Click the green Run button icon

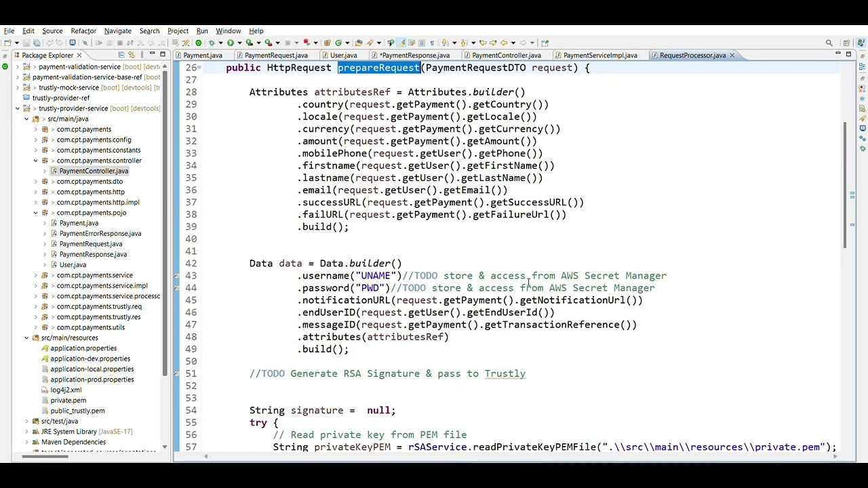[x=231, y=43]
